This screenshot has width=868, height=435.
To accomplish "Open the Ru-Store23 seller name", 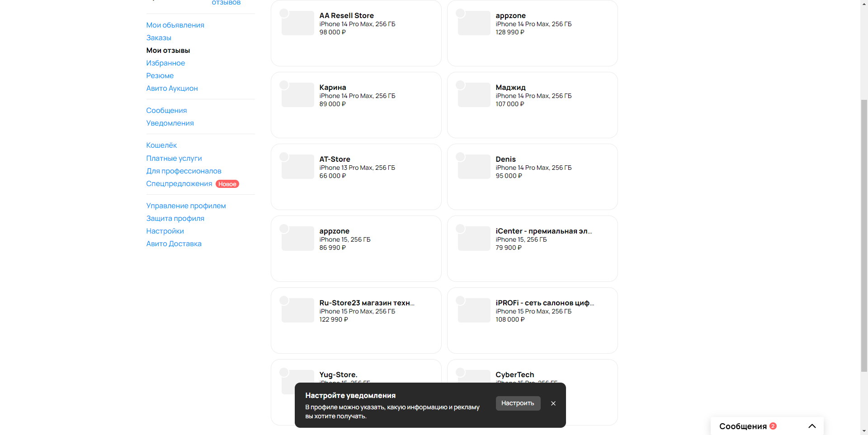I will [367, 303].
